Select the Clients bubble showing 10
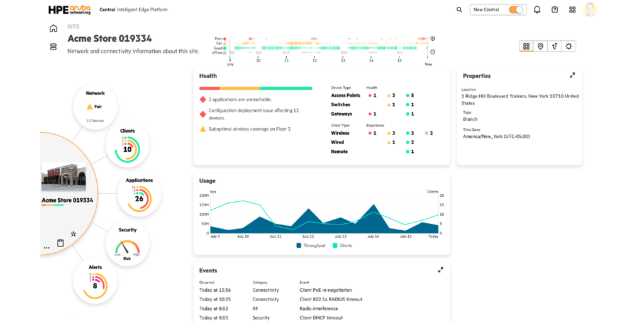 click(x=127, y=144)
